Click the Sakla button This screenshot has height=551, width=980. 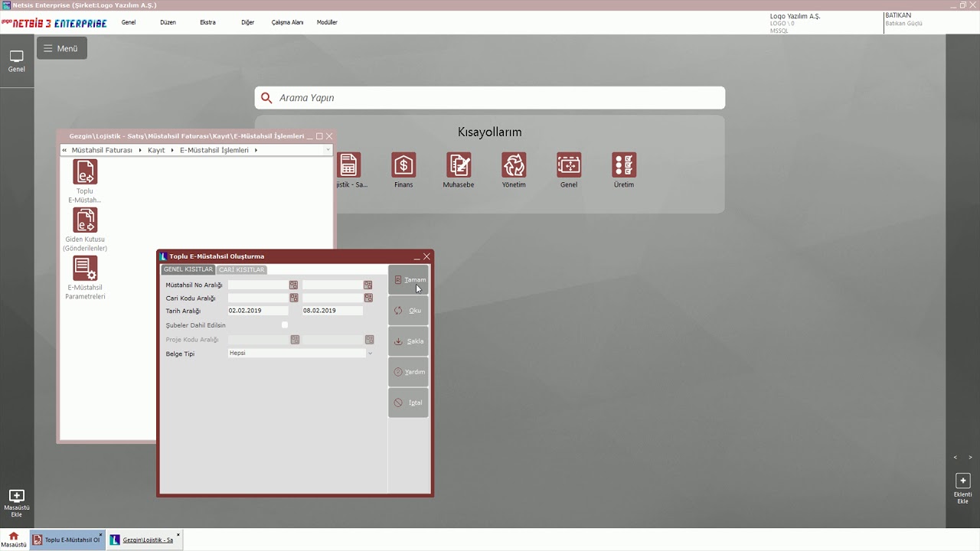(x=408, y=341)
